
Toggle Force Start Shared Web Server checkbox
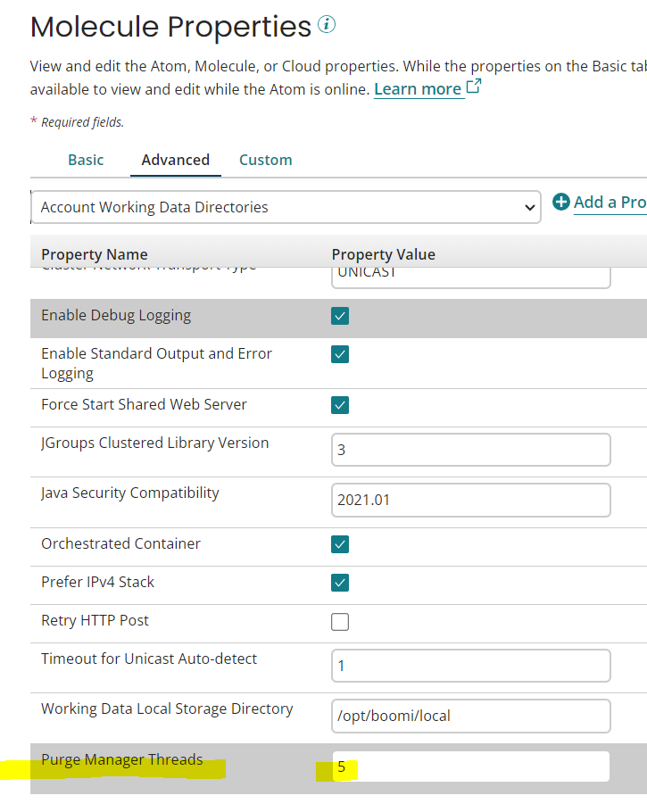(x=340, y=405)
